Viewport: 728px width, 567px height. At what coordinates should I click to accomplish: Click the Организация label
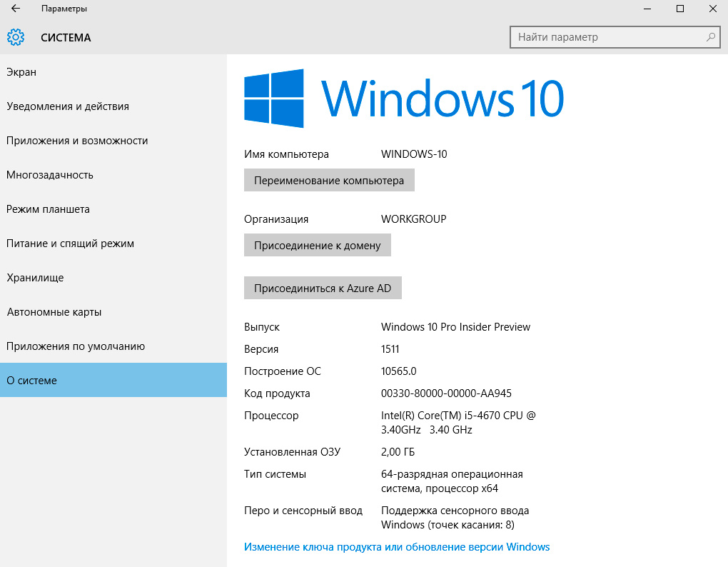pos(276,219)
